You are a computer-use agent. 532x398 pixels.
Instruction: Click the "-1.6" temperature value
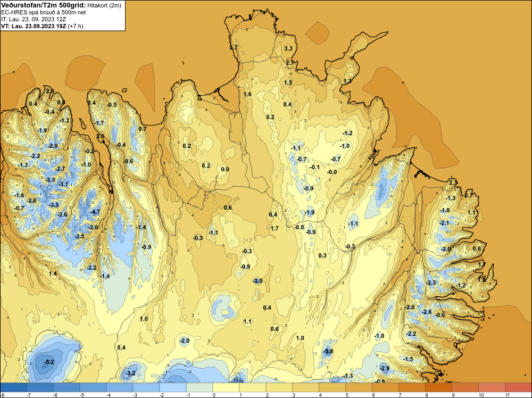tap(19, 195)
